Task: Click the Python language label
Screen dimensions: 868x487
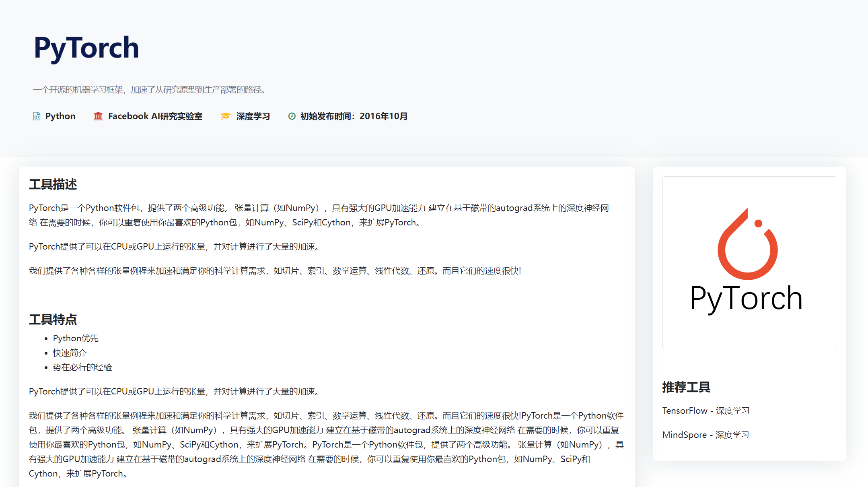Action: pos(60,116)
